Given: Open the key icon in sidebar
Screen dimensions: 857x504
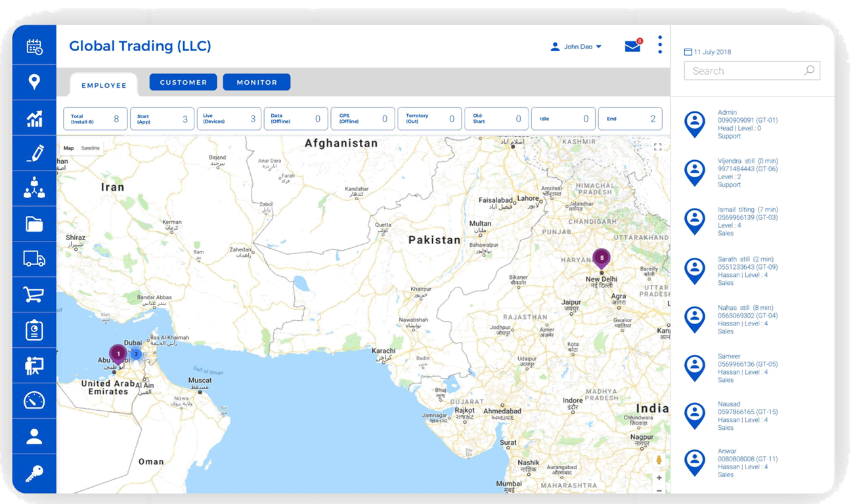Looking at the screenshot, I should tap(34, 472).
